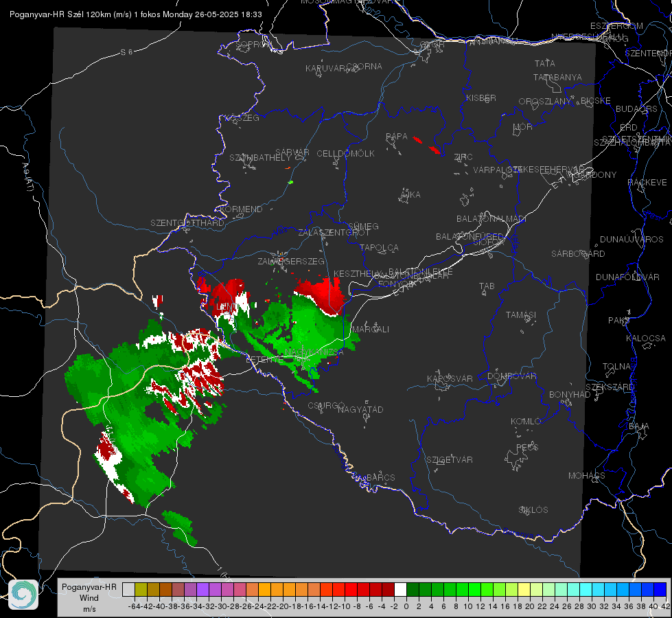This screenshot has height=618, width=672.
Task: Click the radar title and timestamp text
Action: click(136, 14)
